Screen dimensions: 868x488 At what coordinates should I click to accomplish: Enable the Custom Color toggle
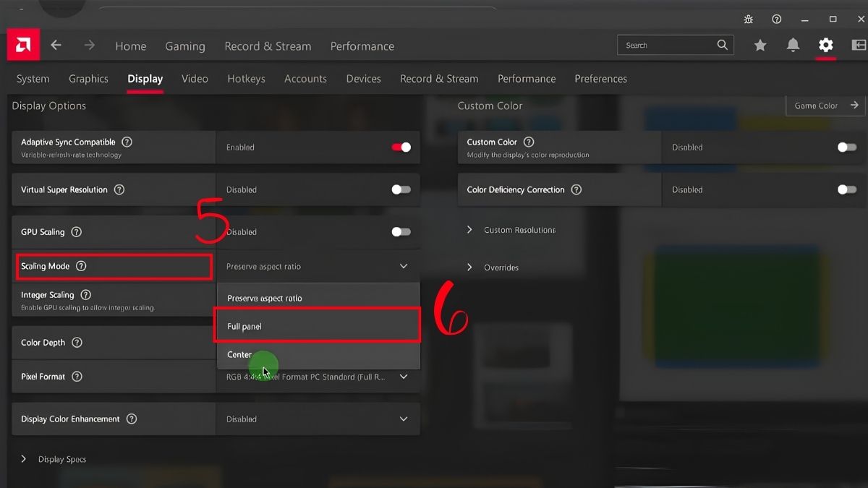coord(846,147)
